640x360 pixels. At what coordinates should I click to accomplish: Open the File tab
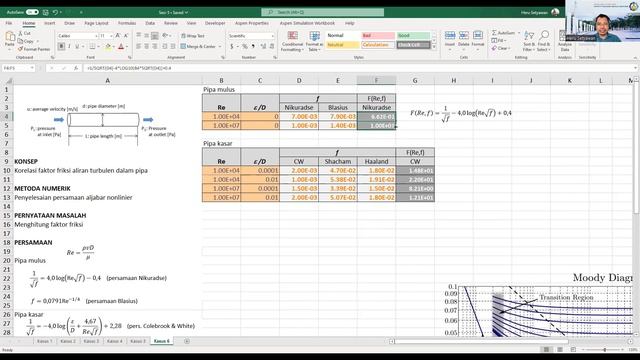point(9,23)
